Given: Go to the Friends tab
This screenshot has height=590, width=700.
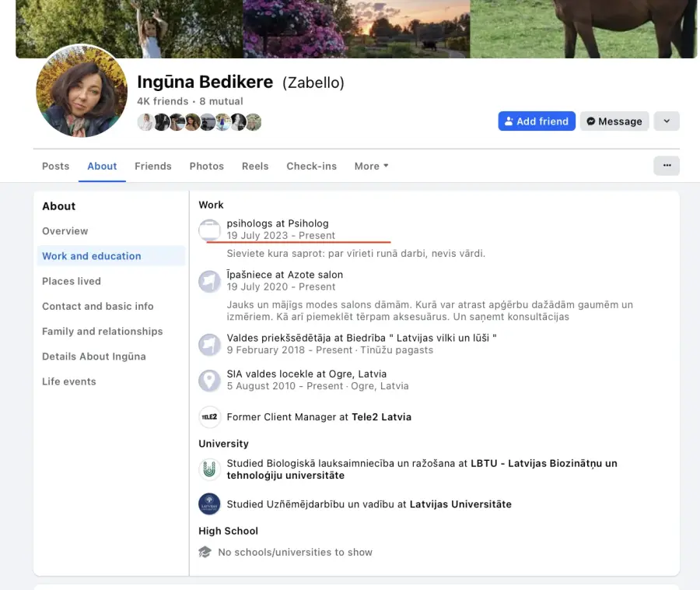Looking at the screenshot, I should (153, 167).
